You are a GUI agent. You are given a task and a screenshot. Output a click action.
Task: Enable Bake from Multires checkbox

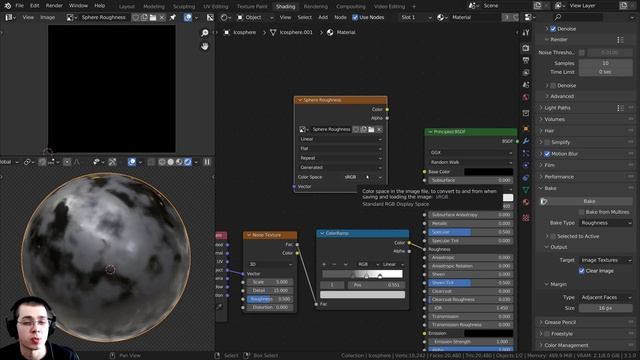coord(582,212)
